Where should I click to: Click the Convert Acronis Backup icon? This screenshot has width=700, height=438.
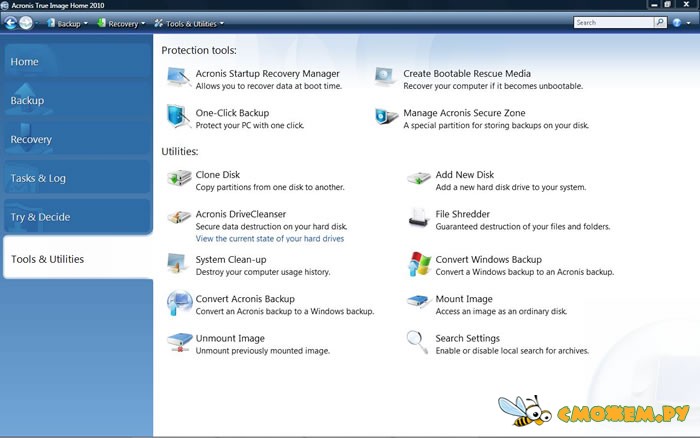(x=179, y=303)
